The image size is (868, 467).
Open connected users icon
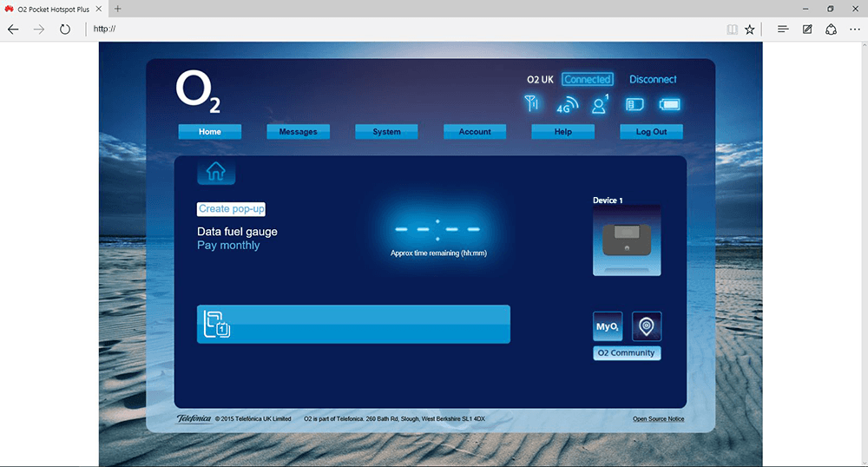[600, 104]
